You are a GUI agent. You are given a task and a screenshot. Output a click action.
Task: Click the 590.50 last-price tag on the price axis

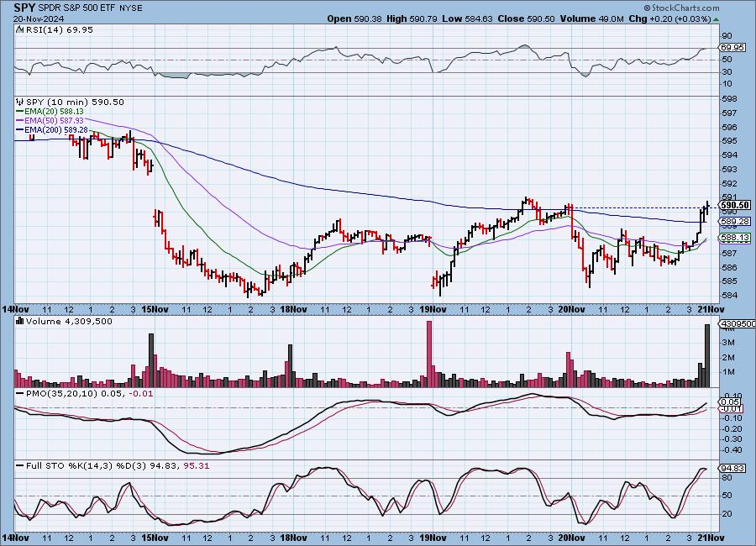coord(734,205)
